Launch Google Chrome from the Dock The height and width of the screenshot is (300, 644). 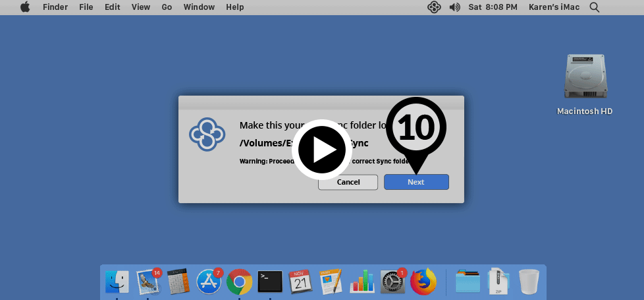tap(239, 282)
